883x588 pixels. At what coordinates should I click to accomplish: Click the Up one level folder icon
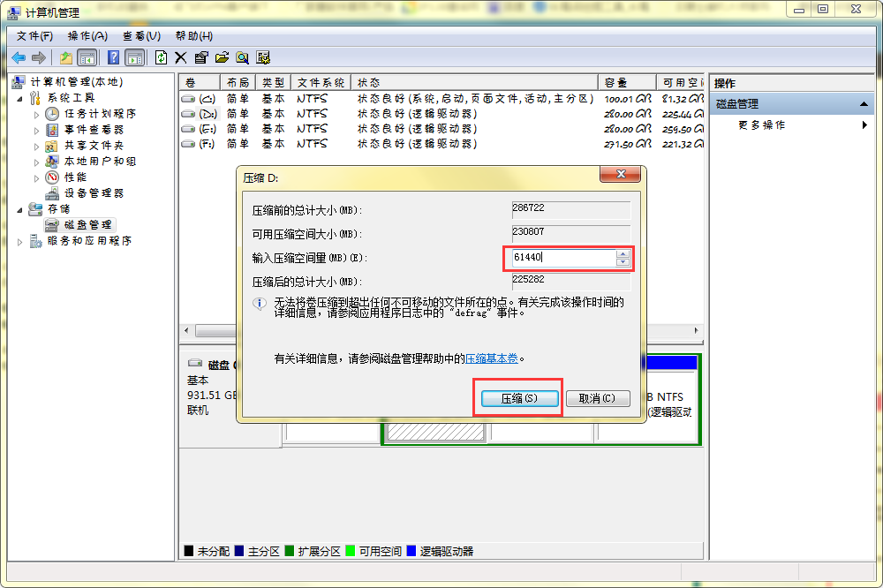(66, 57)
